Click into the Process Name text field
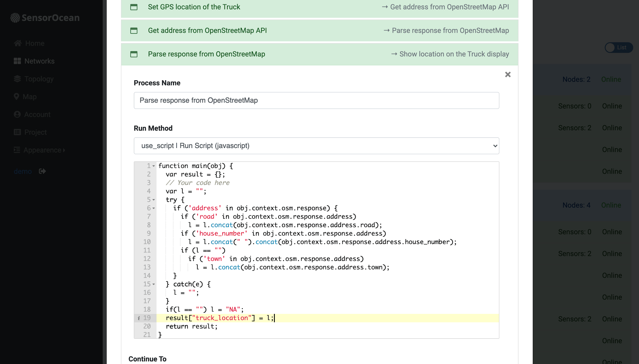This screenshot has height=364, width=639. pos(316,100)
